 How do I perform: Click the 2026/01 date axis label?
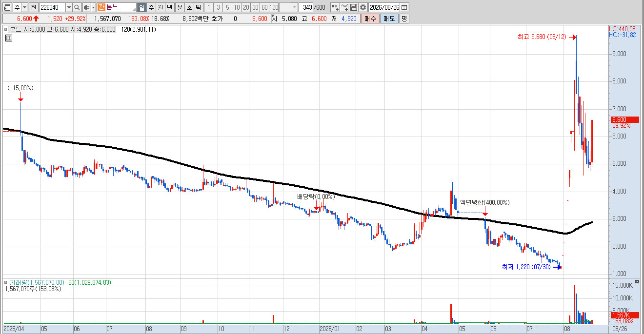pos(329,329)
